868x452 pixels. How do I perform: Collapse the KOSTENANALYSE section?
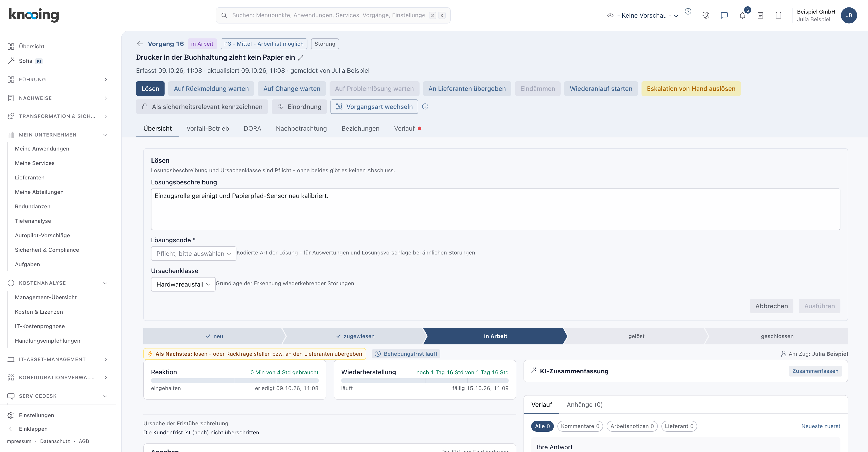(x=58, y=283)
